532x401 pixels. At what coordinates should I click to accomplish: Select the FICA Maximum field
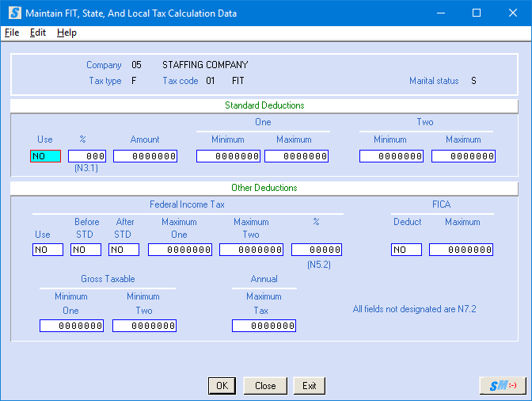pos(461,250)
